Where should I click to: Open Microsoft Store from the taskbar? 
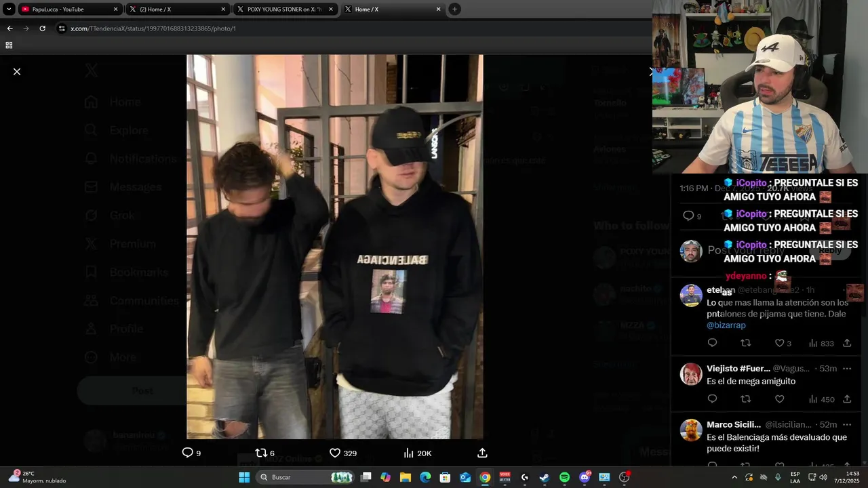pos(446,477)
